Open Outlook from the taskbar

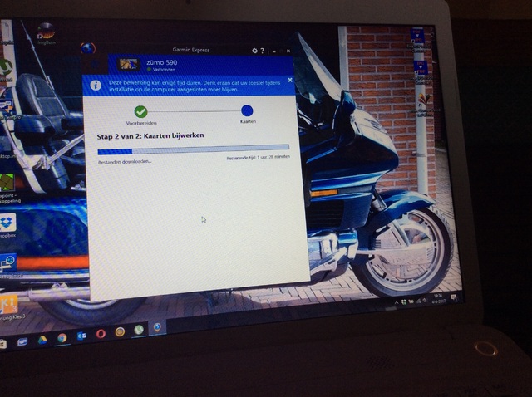coord(81,336)
